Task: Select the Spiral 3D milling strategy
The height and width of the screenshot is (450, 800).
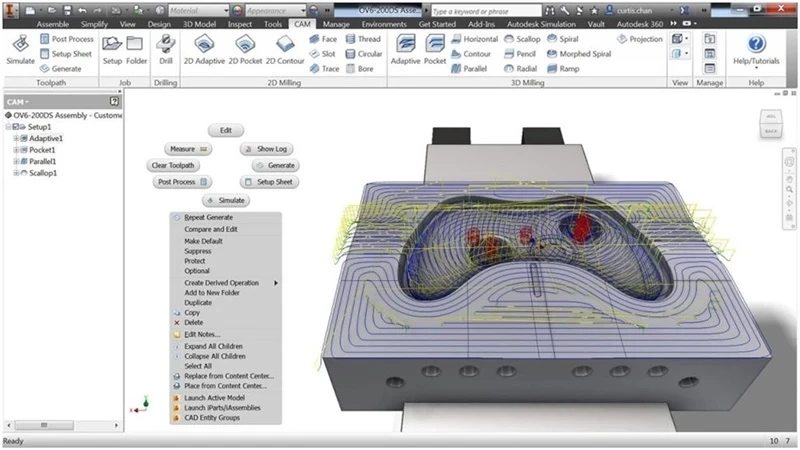Action: point(562,39)
